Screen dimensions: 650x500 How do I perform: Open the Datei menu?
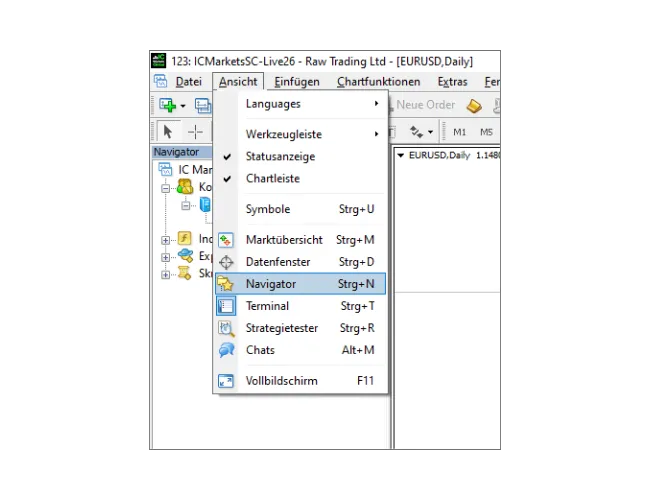click(189, 82)
